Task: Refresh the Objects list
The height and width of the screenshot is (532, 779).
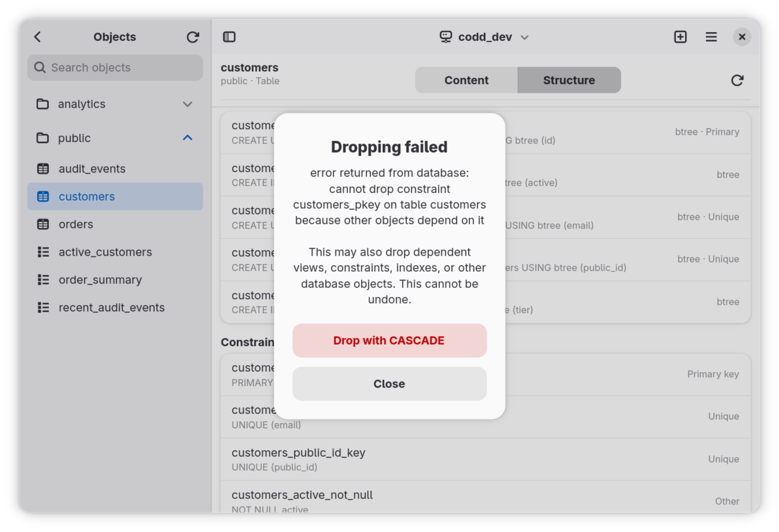Action: pyautogui.click(x=192, y=37)
